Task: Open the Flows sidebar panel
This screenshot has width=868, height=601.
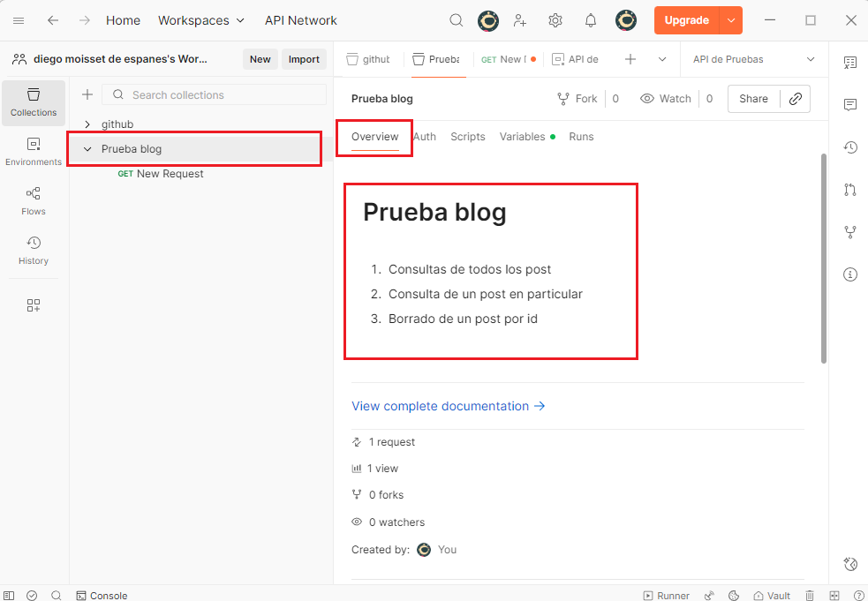Action: (x=34, y=201)
